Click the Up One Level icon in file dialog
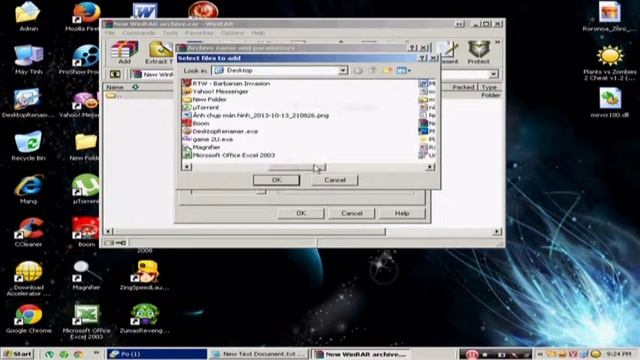This screenshot has width=640, height=360. [373, 71]
